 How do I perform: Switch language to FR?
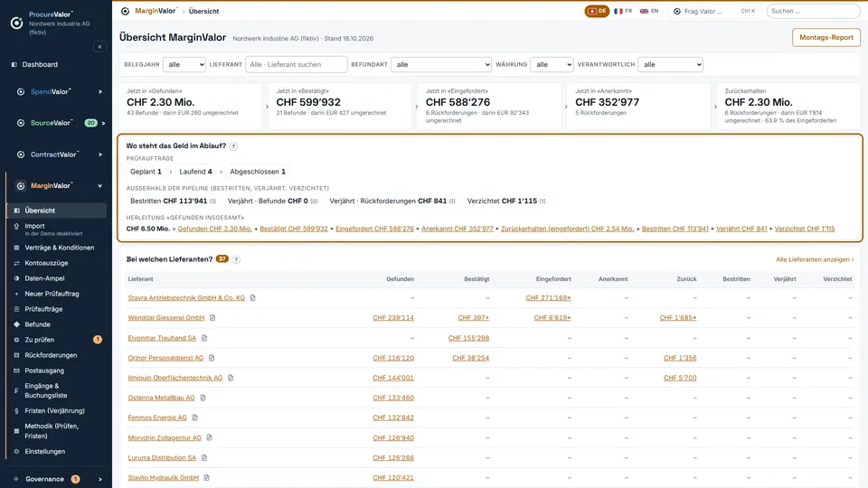click(623, 11)
